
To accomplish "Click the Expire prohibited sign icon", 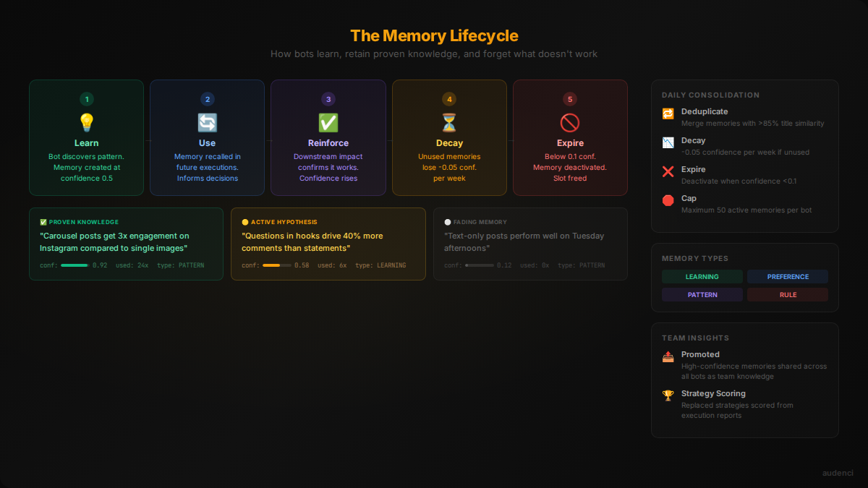I will click(x=570, y=122).
